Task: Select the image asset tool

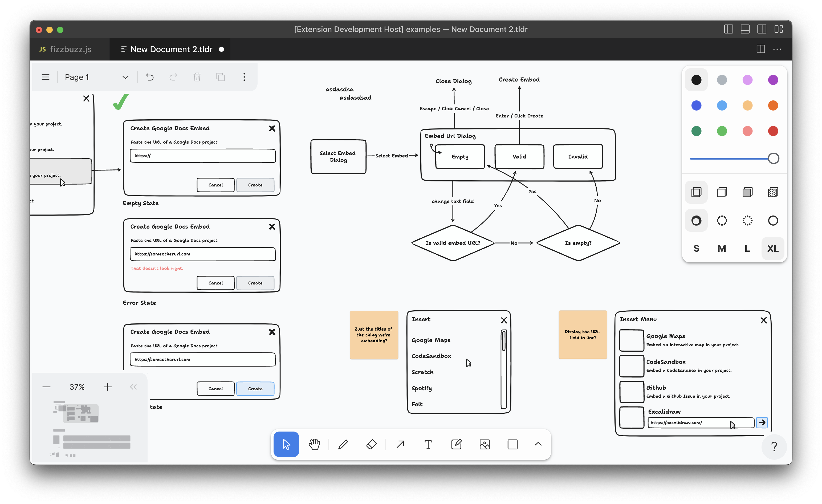Action: [x=485, y=444]
